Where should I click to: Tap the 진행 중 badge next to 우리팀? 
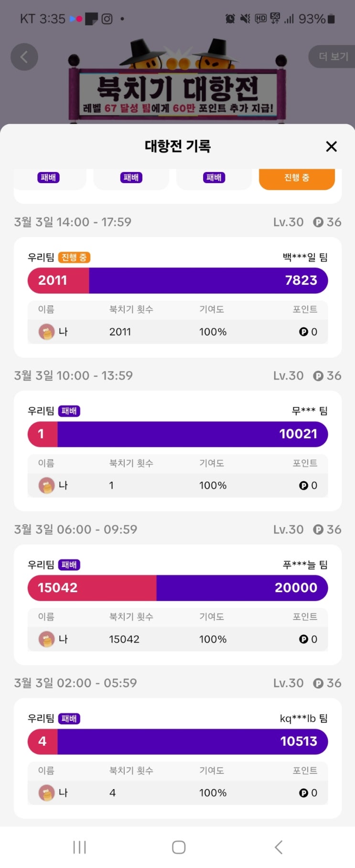74,258
